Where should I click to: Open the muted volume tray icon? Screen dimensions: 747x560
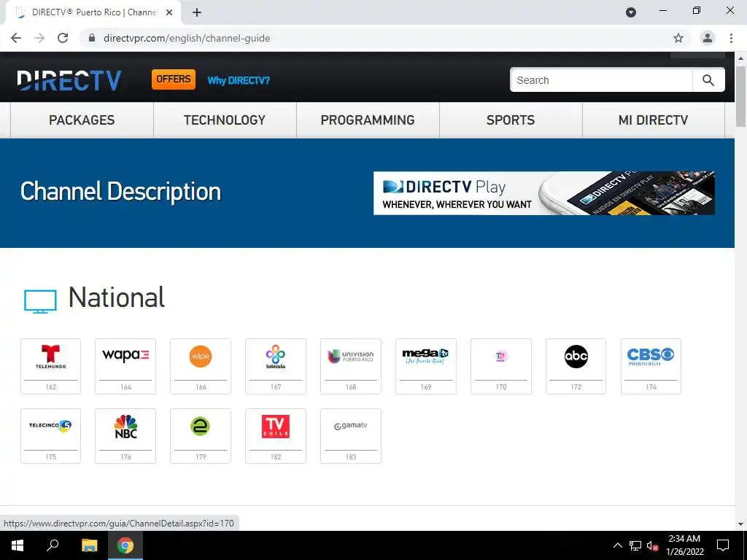pyautogui.click(x=652, y=545)
